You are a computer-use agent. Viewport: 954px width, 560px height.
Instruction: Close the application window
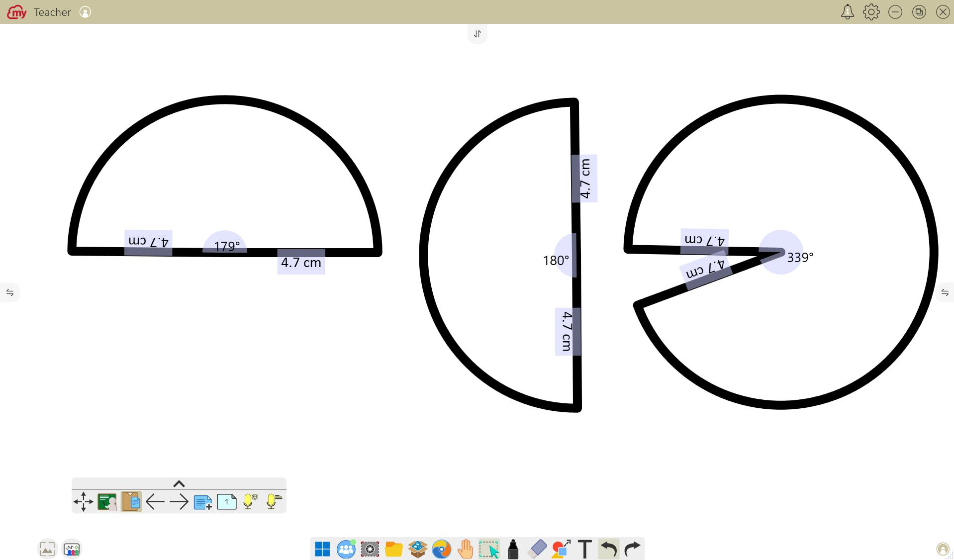coord(943,12)
